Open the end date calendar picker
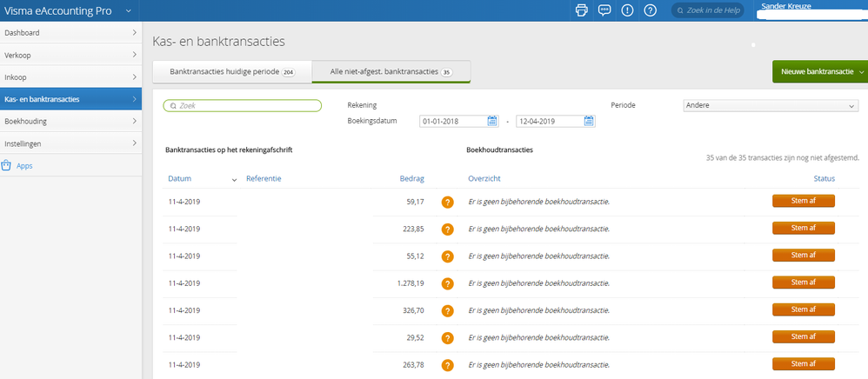 pyautogui.click(x=590, y=121)
